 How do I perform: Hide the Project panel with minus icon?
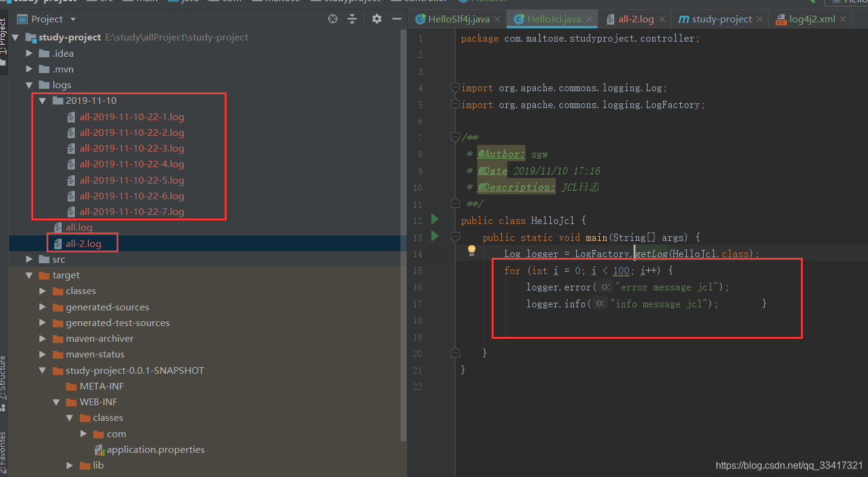click(397, 19)
